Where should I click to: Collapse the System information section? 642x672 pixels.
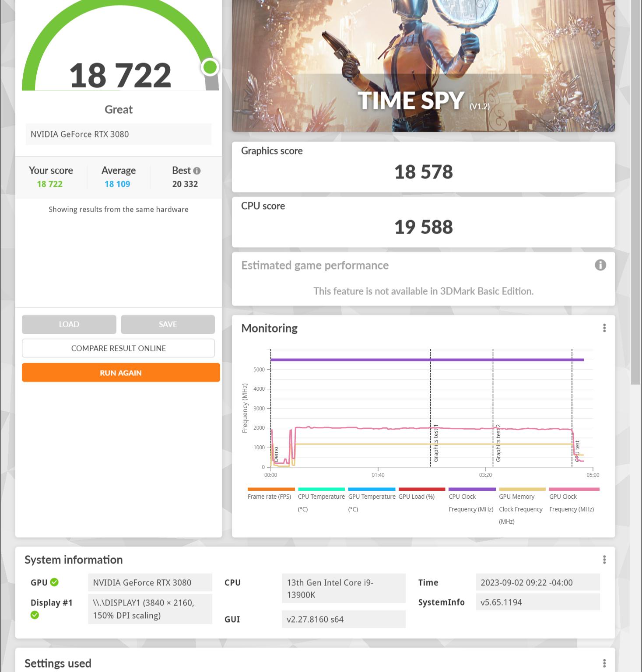74,560
